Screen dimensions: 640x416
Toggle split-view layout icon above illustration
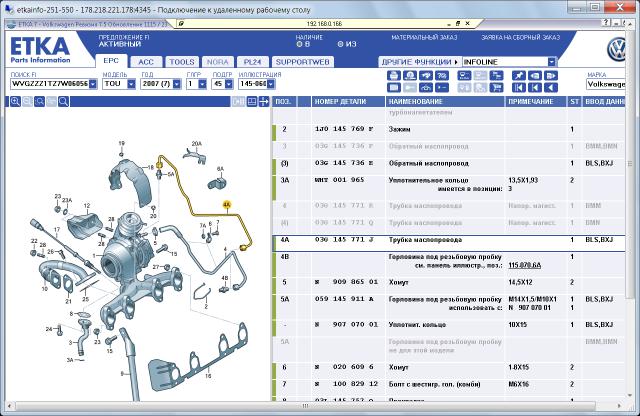click(x=252, y=101)
